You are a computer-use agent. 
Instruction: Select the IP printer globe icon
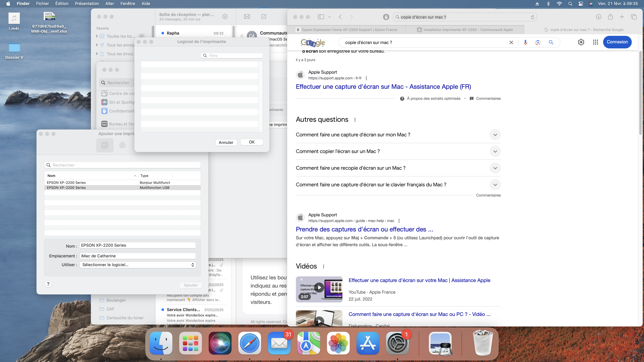pyautogui.click(x=122, y=145)
